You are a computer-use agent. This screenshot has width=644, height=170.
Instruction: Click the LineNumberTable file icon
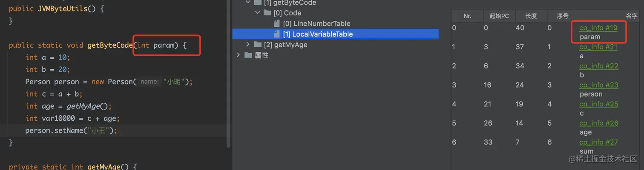tap(277, 23)
